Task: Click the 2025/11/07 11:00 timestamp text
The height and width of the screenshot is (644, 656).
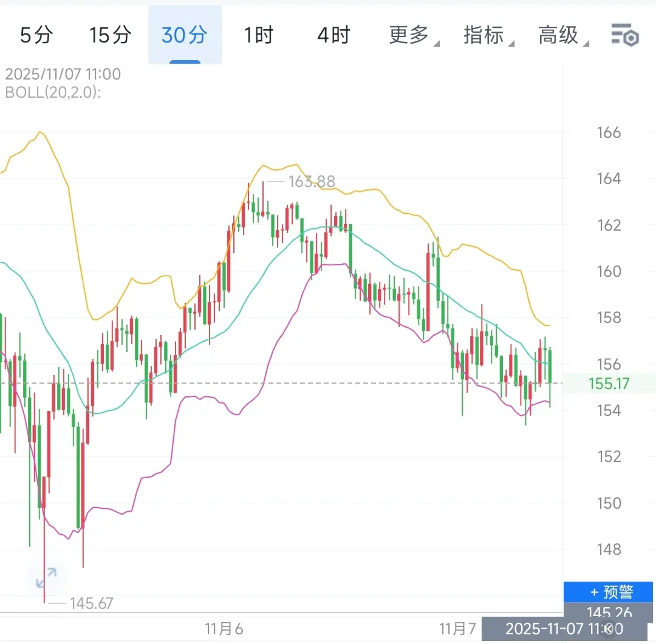Action: (x=63, y=74)
